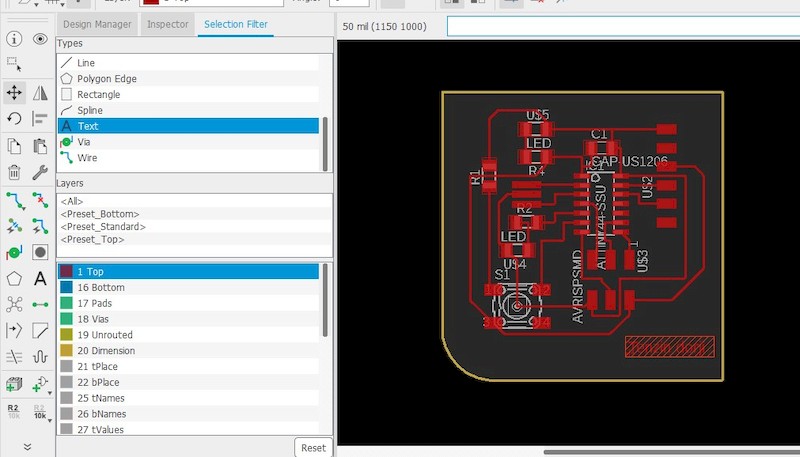Select the highlighted Text type filter

pyautogui.click(x=188, y=126)
